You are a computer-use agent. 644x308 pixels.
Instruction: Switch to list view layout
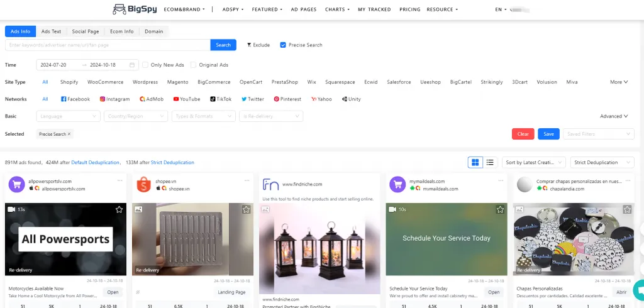pos(490,162)
